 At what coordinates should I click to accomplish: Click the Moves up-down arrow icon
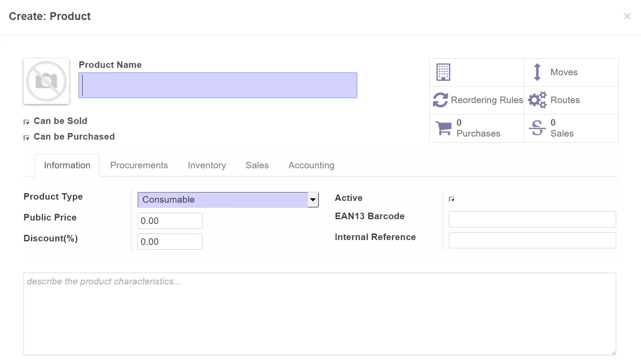[537, 72]
